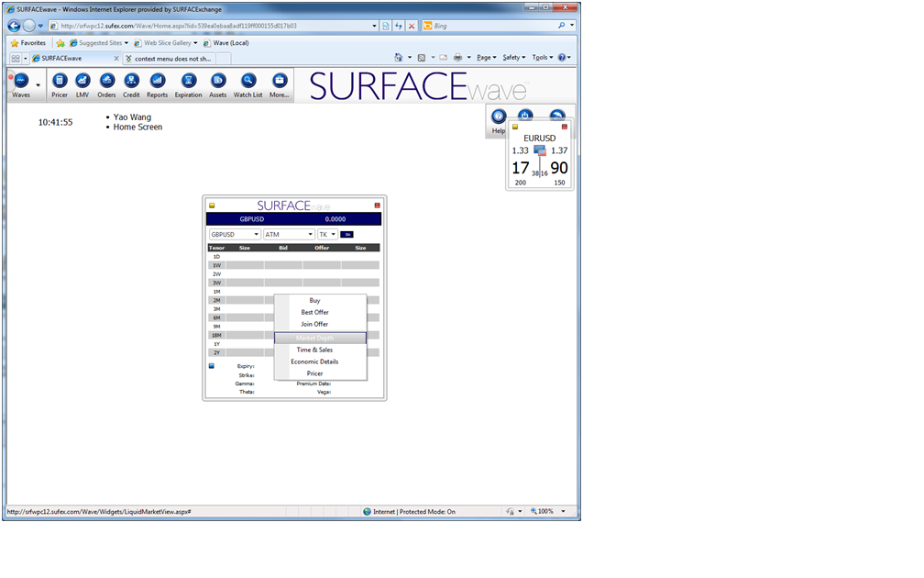Expand the zoom level 100% dropdown
The height and width of the screenshot is (578, 924).
(563, 511)
